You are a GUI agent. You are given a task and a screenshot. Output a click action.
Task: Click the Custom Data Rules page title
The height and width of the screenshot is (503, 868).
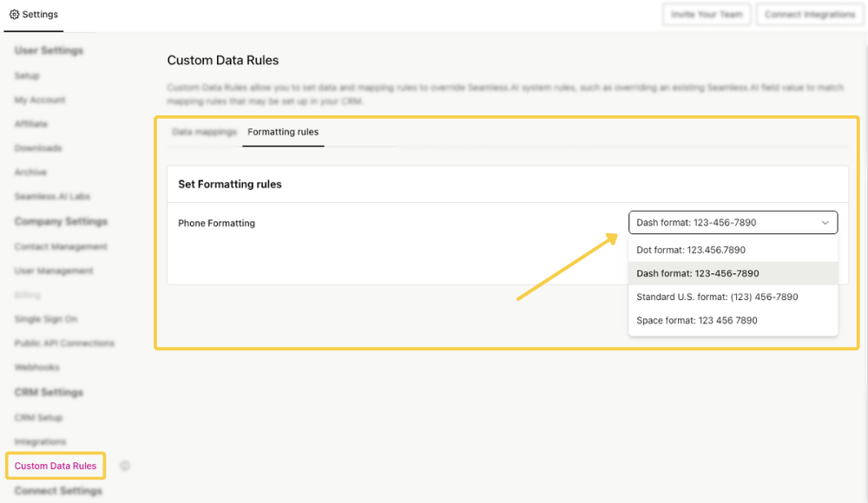pyautogui.click(x=223, y=61)
